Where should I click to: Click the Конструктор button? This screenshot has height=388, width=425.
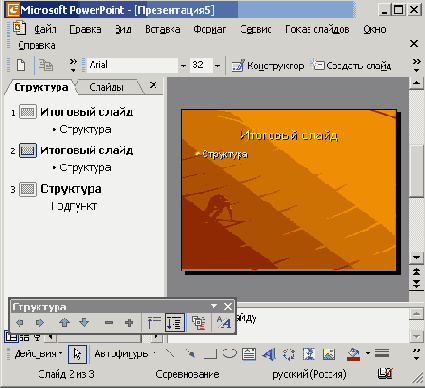point(268,66)
